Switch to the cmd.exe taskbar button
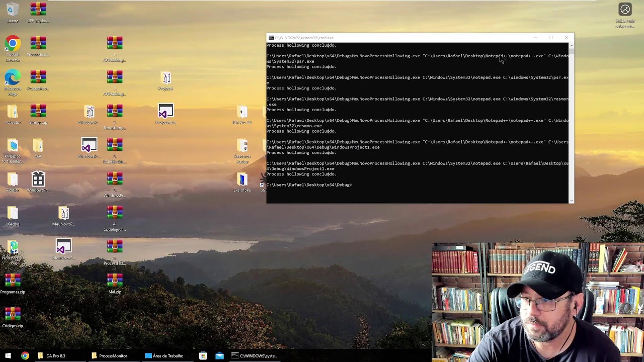644x362 pixels. [x=255, y=355]
